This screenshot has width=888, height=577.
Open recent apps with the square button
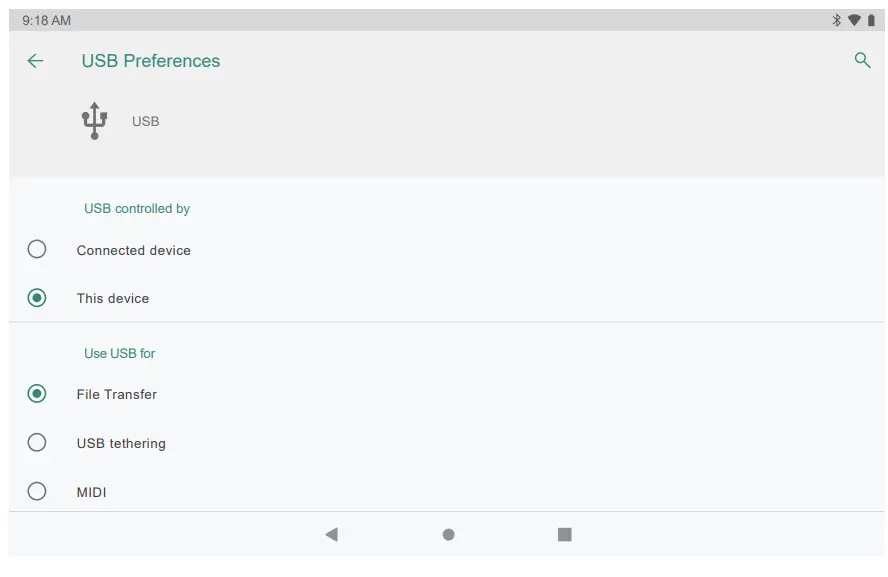tap(564, 535)
